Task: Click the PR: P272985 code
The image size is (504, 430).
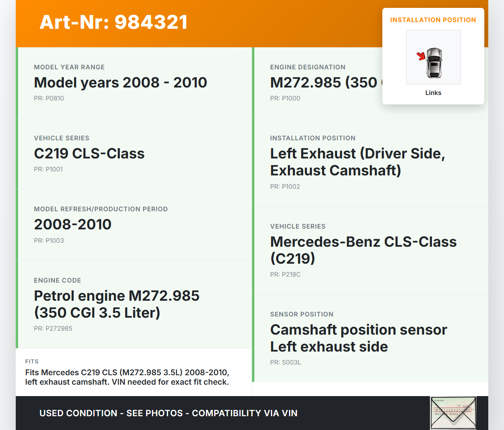Action: point(53,328)
